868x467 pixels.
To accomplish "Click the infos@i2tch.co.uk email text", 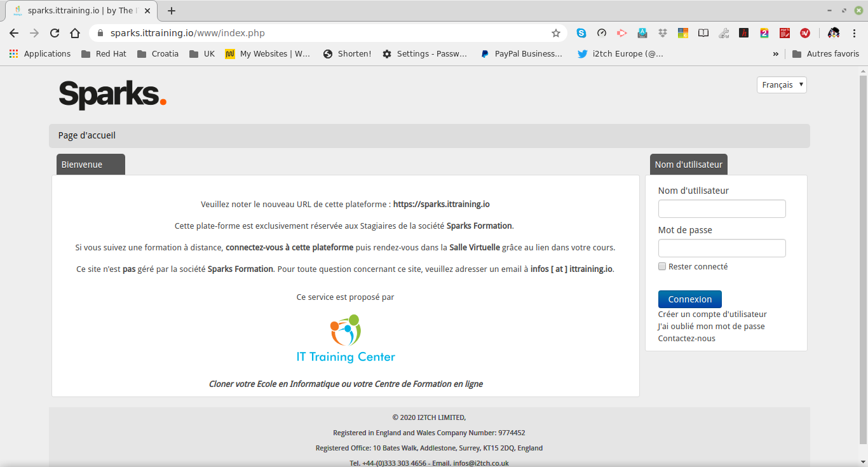I will 481,463.
